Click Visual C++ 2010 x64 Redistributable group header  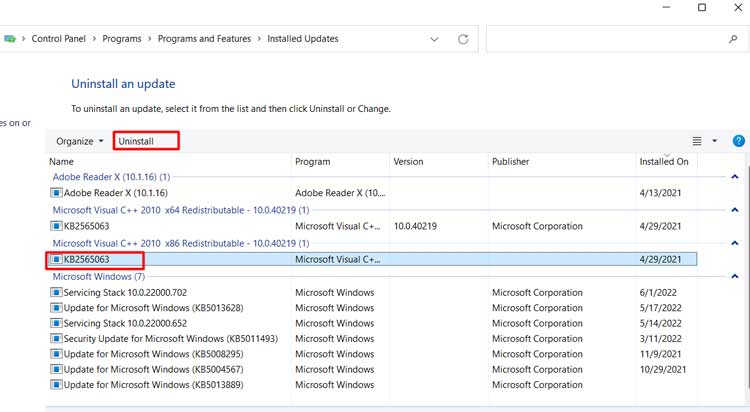[x=181, y=210]
